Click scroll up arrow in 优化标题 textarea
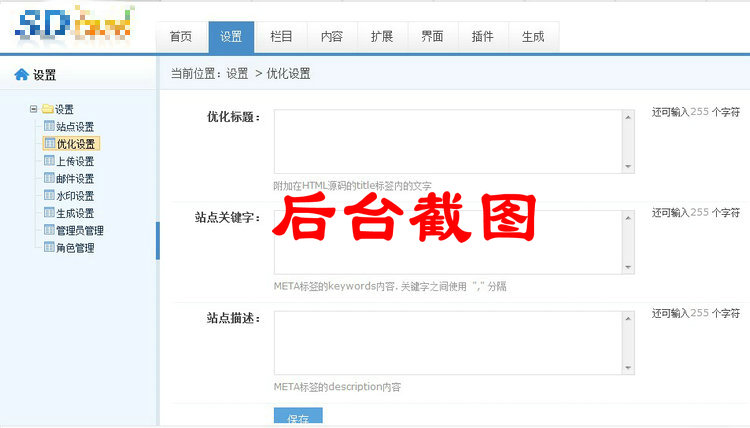 click(x=628, y=117)
